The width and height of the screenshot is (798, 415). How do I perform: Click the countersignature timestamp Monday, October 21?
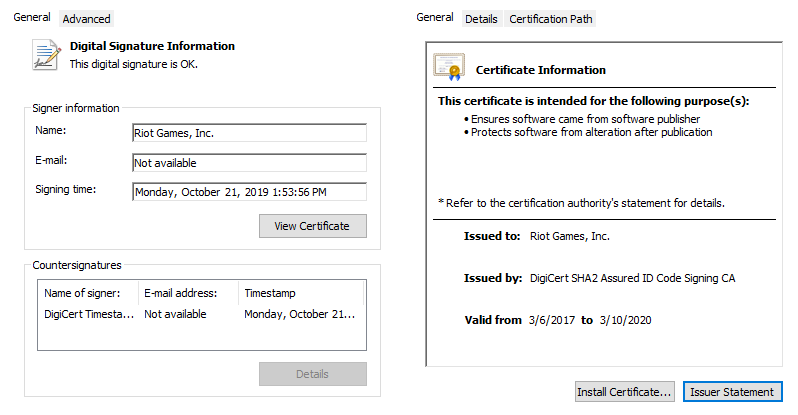(x=299, y=314)
